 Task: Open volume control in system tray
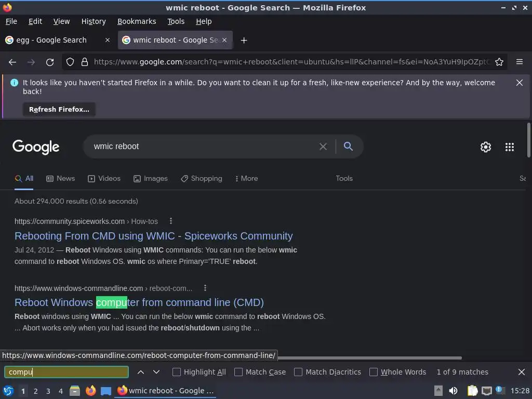pyautogui.click(x=453, y=391)
